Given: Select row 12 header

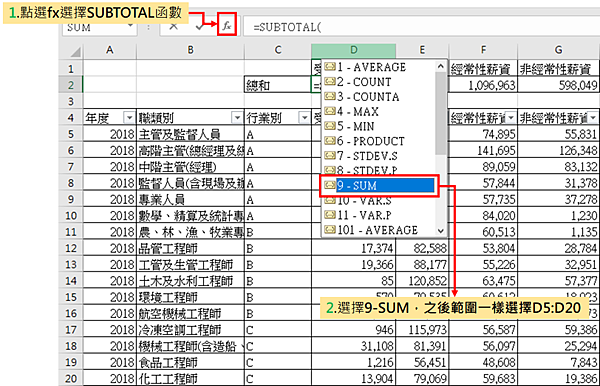Looking at the screenshot, I should click(71, 248).
